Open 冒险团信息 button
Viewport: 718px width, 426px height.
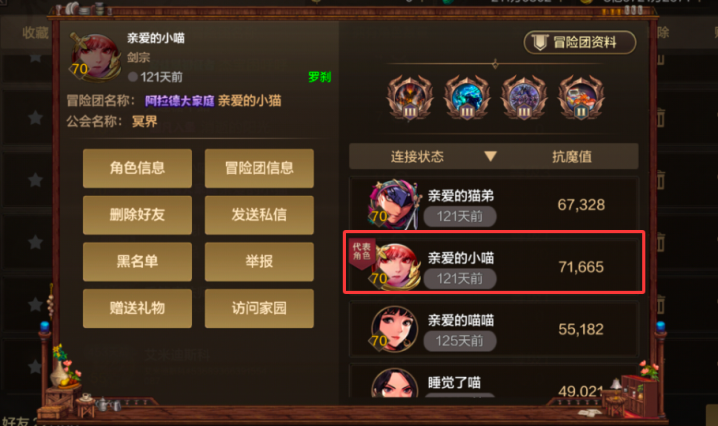pyautogui.click(x=259, y=168)
